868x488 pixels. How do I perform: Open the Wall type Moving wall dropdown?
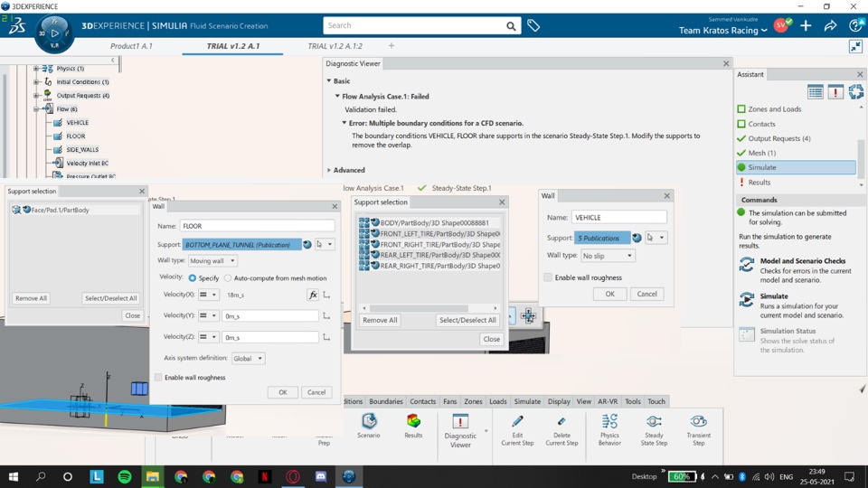[x=212, y=260]
